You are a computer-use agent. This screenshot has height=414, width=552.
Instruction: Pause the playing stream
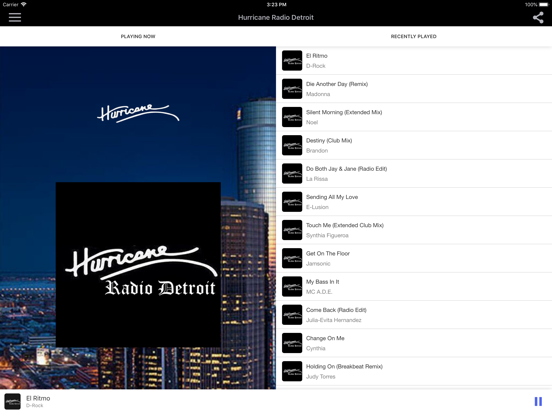pos(538,401)
